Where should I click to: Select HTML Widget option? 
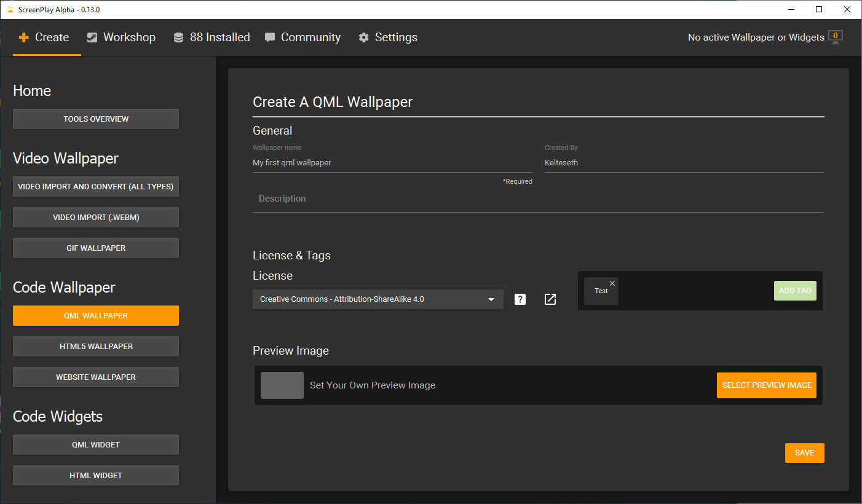[96, 476]
